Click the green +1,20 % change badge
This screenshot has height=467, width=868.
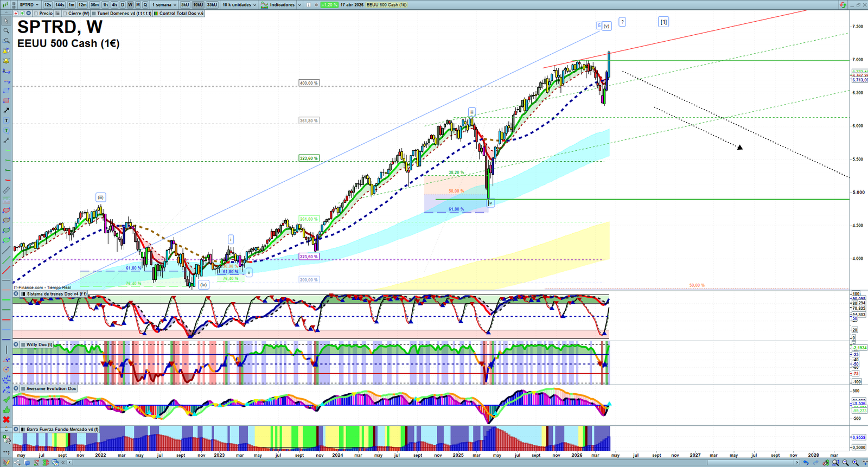(329, 5)
